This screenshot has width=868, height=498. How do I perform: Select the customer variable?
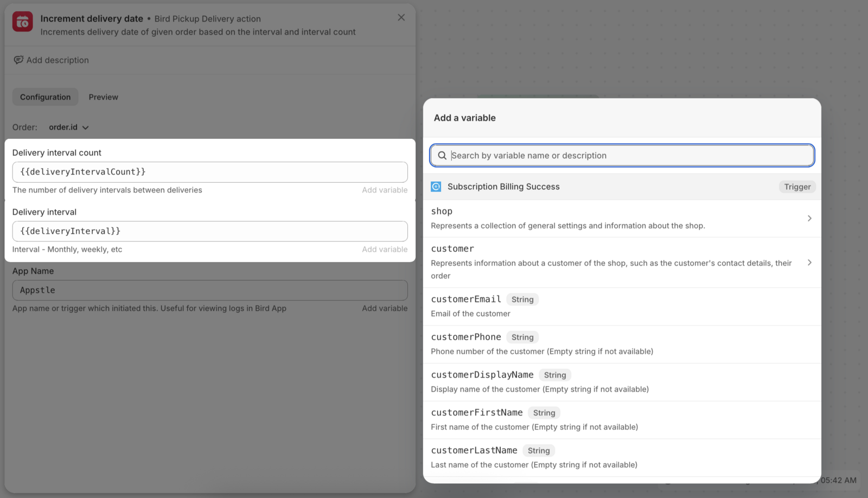tap(622, 263)
